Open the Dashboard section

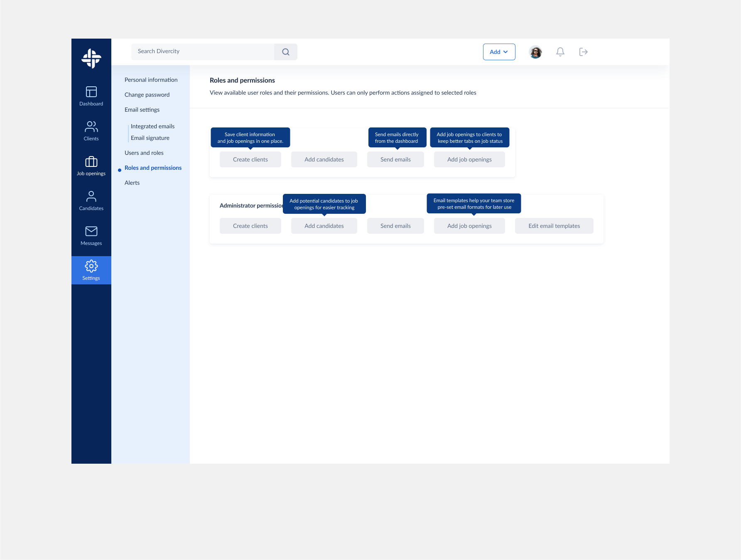click(x=91, y=96)
